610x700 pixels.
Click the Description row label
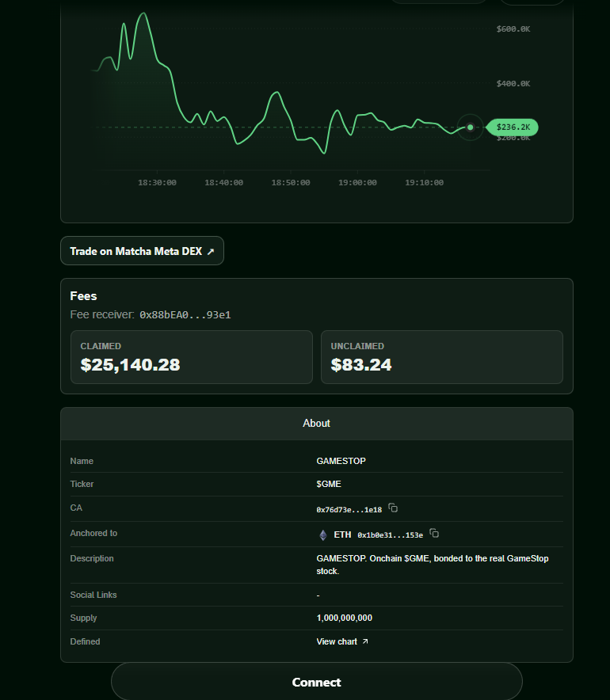92,558
